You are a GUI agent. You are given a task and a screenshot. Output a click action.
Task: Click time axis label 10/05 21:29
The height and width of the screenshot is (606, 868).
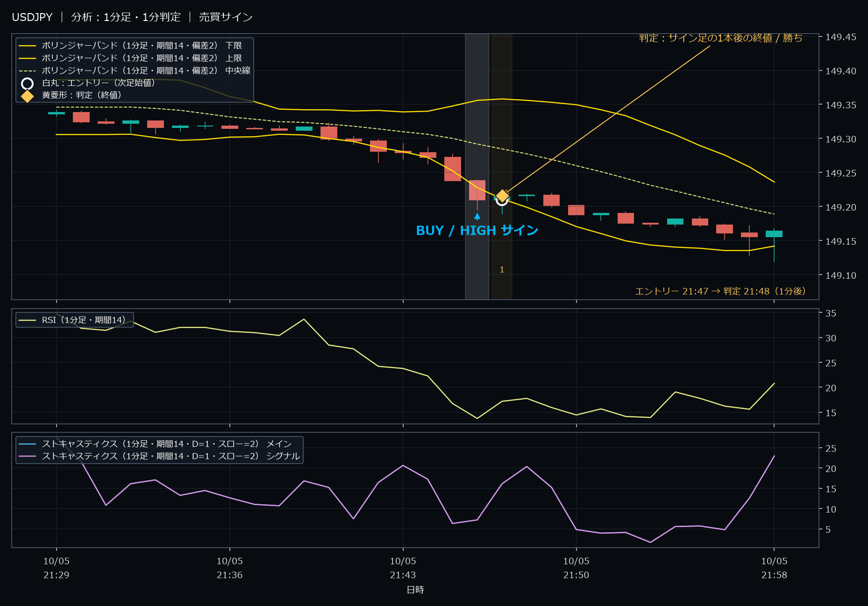pyautogui.click(x=57, y=568)
